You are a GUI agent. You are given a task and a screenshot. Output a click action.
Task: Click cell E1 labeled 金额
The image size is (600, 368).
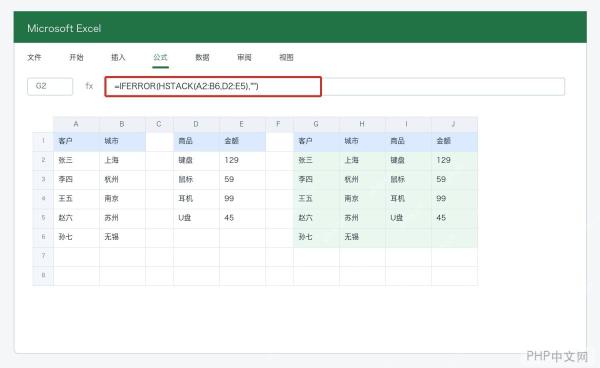(242, 141)
